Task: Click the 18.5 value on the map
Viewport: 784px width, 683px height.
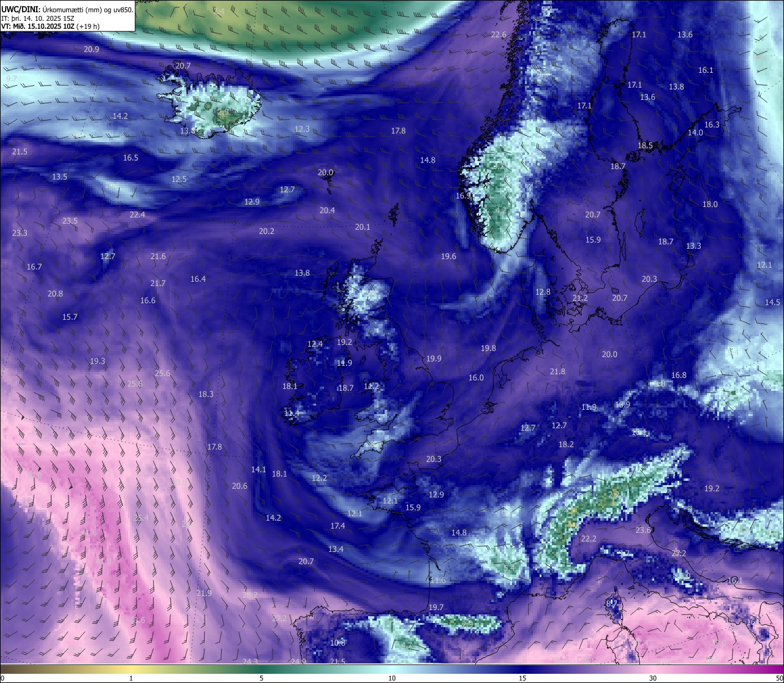Action: [x=646, y=146]
